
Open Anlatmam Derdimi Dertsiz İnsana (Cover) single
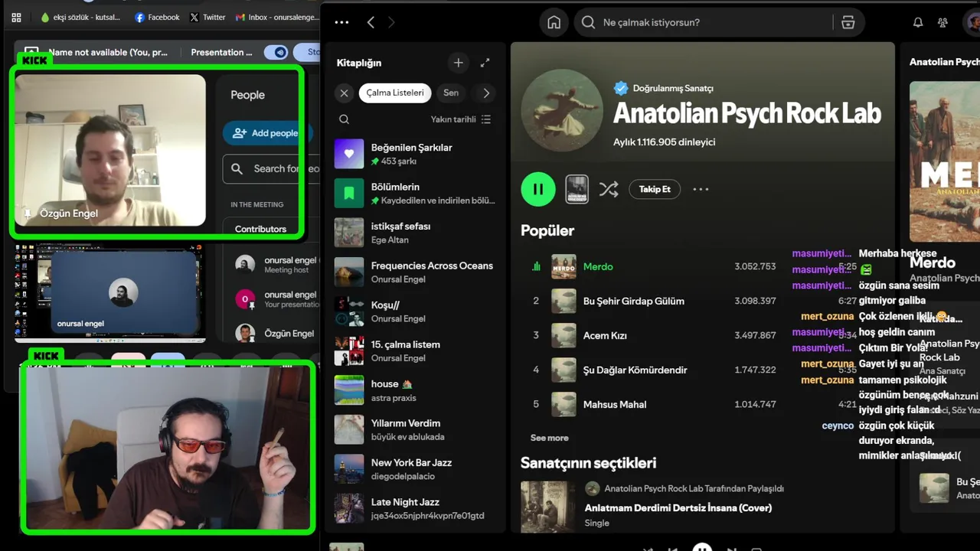(x=678, y=507)
